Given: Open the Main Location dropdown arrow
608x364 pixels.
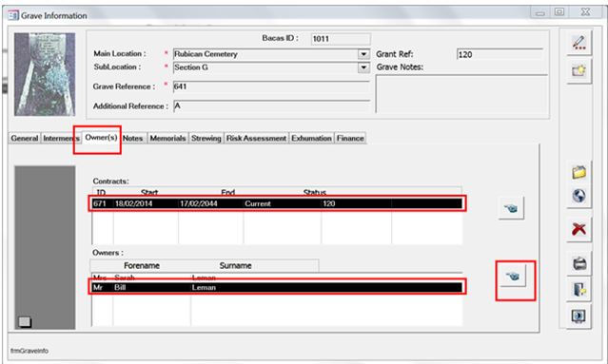Looking at the screenshot, I should 363,54.
